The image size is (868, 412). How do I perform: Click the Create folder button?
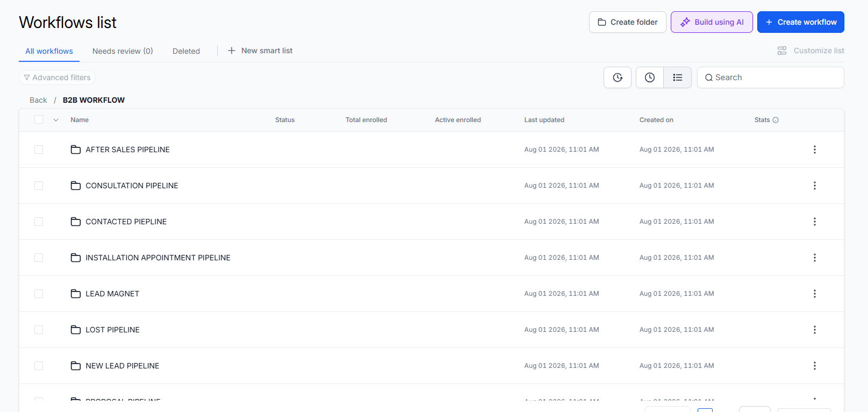[x=627, y=22]
